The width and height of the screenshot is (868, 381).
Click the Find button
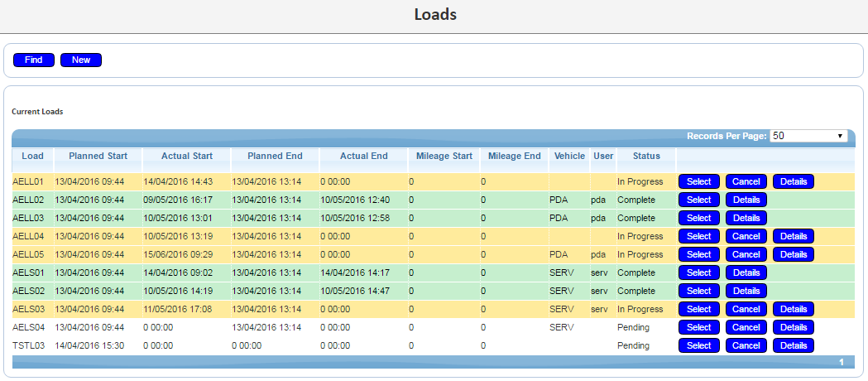(x=34, y=60)
